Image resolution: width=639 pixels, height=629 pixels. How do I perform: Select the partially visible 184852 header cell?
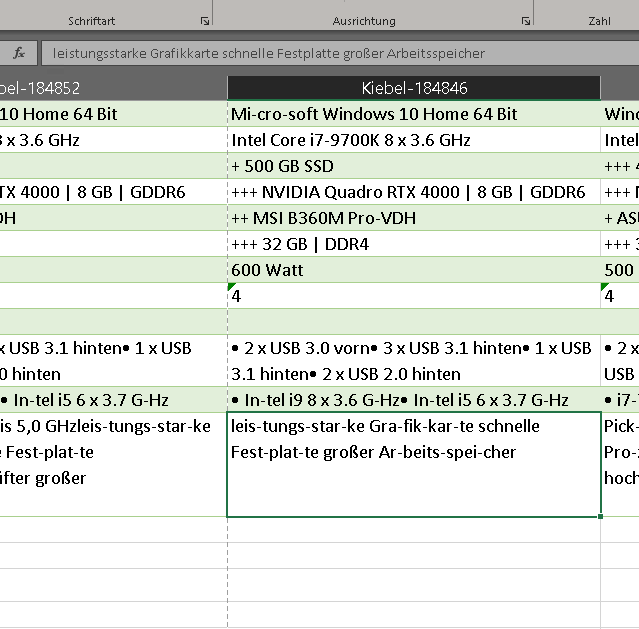tap(113, 88)
